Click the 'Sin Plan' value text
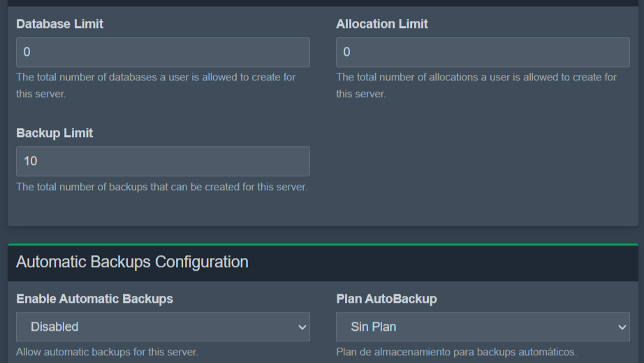The width and height of the screenshot is (644, 363). 374,327
